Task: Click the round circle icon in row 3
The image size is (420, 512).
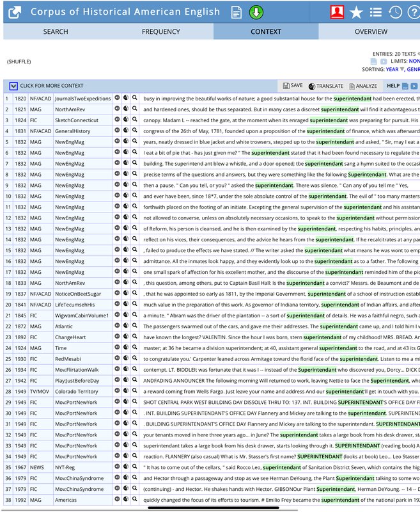Action: [x=117, y=119]
